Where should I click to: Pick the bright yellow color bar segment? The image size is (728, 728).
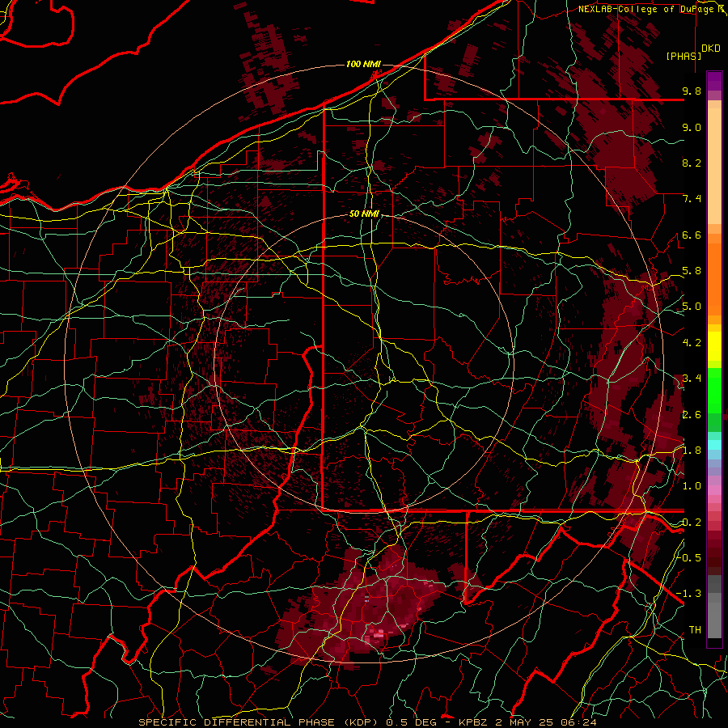[714, 346]
